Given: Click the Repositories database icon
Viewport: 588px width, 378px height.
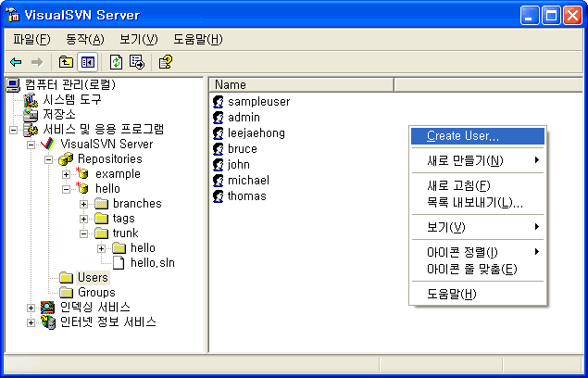Looking at the screenshot, I should point(67,159).
